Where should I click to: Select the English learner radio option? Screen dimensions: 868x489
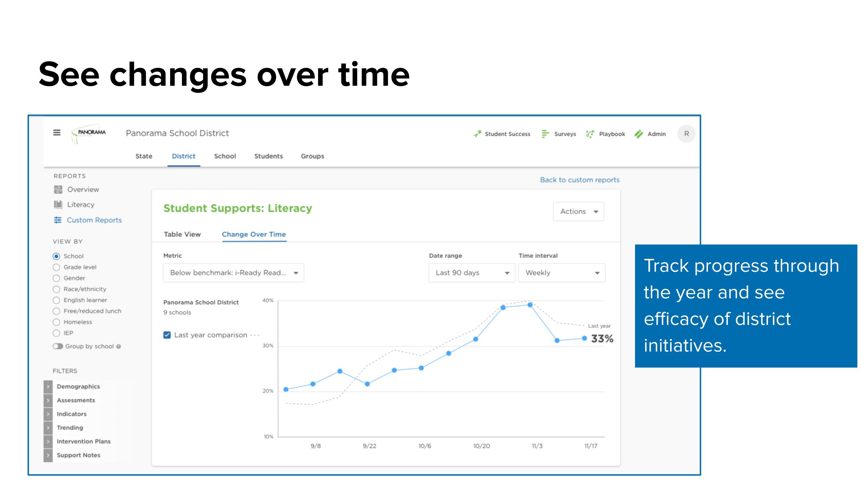56,300
